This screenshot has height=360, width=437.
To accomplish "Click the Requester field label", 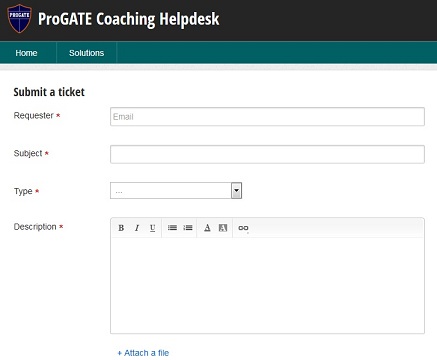I will pos(33,116).
